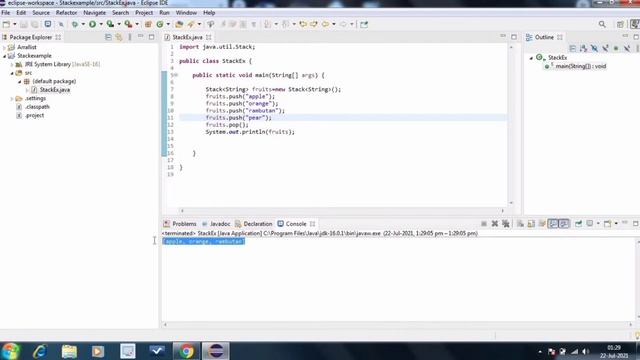The height and width of the screenshot is (360, 640).
Task: Toggle Link with Editor in Package Explorer
Action: (x=119, y=37)
